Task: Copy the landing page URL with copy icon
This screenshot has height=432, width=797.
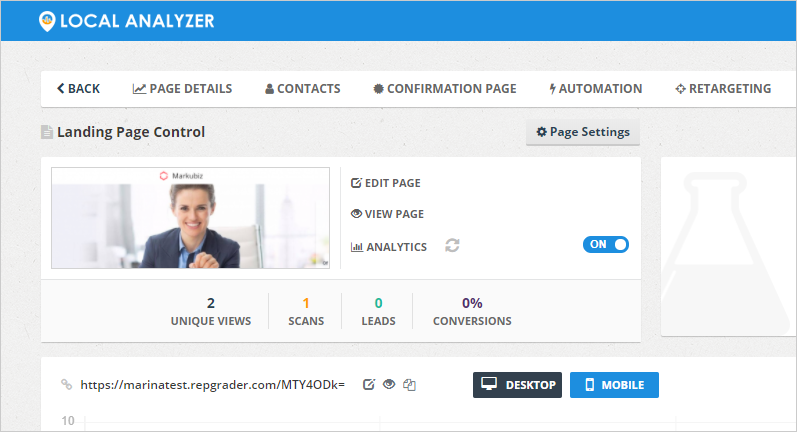Action: pos(409,384)
